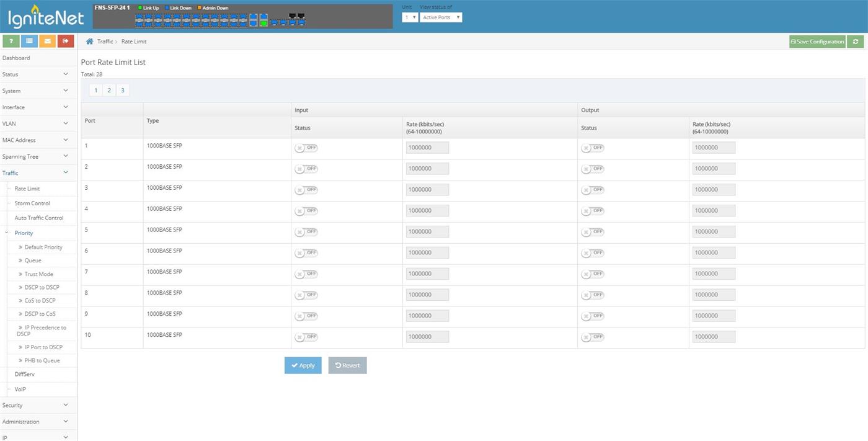Click the green refresh icon button
This screenshot has width=868, height=441.
(x=856, y=42)
